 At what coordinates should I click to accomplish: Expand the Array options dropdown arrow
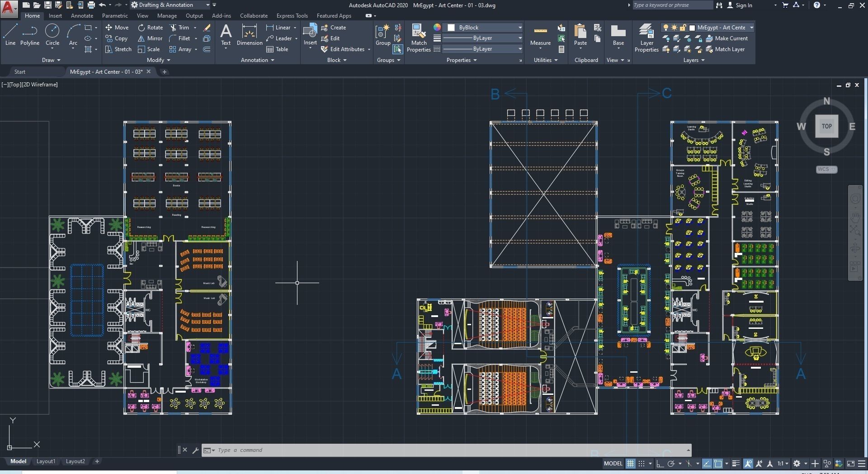tap(196, 49)
